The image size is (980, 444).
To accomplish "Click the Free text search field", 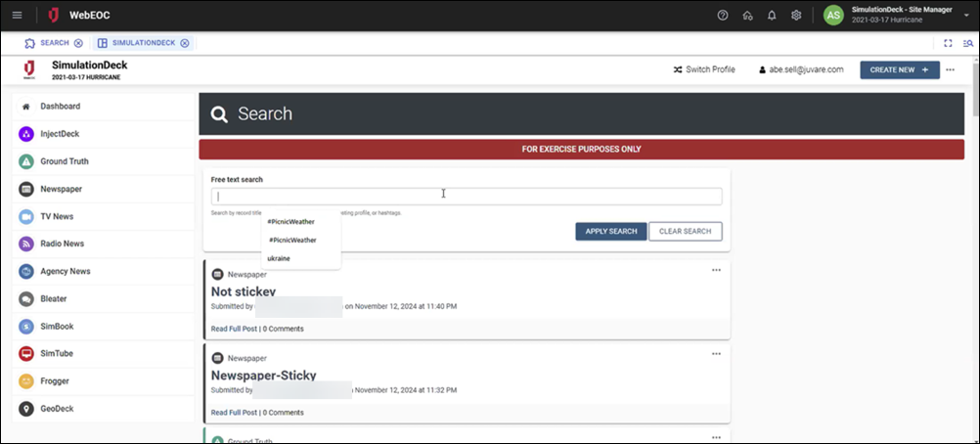I will tap(467, 197).
